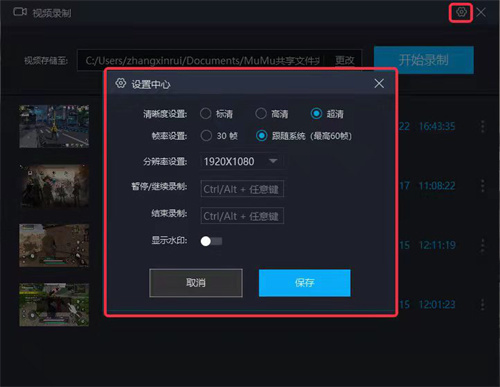Select 标清 clarity option
Image resolution: width=500 pixels, height=387 pixels.
point(206,114)
